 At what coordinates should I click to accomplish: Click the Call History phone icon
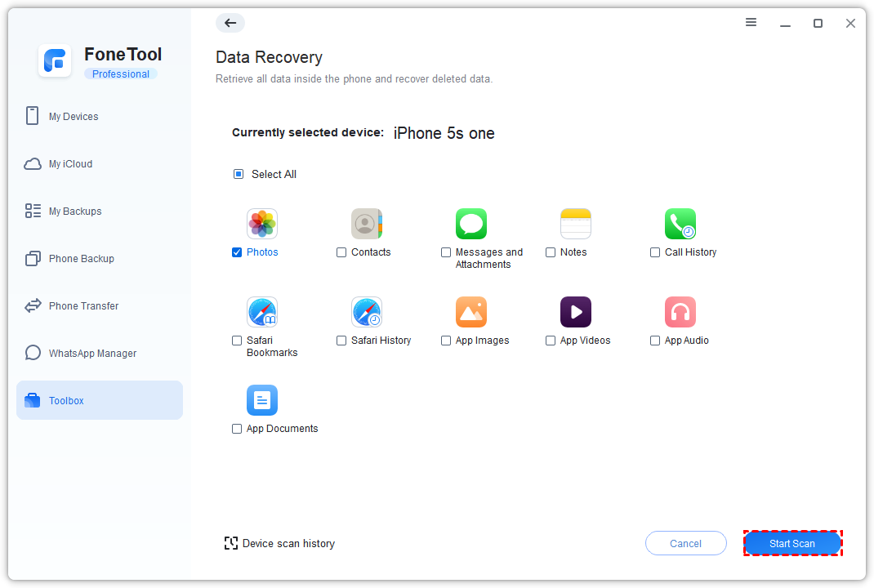coord(680,224)
